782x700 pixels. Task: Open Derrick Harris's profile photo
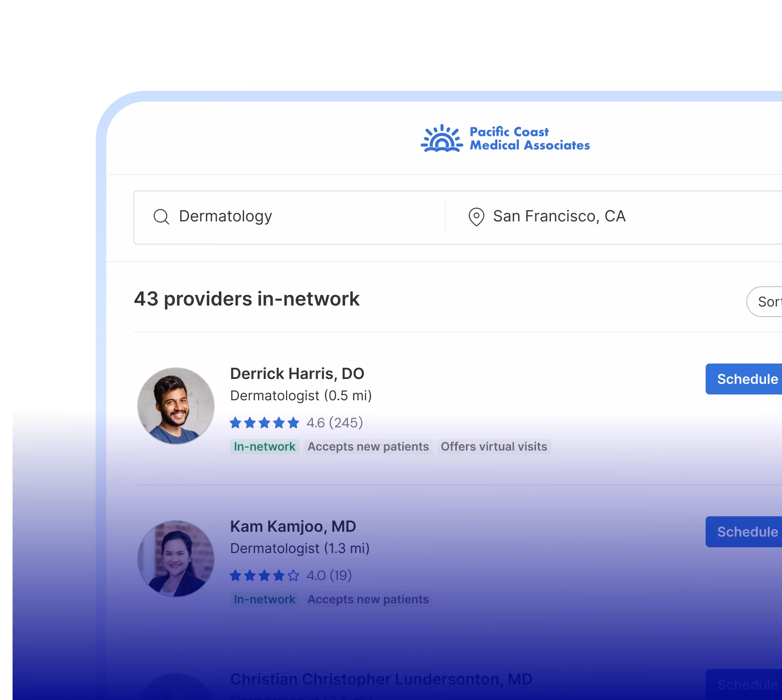pyautogui.click(x=176, y=406)
